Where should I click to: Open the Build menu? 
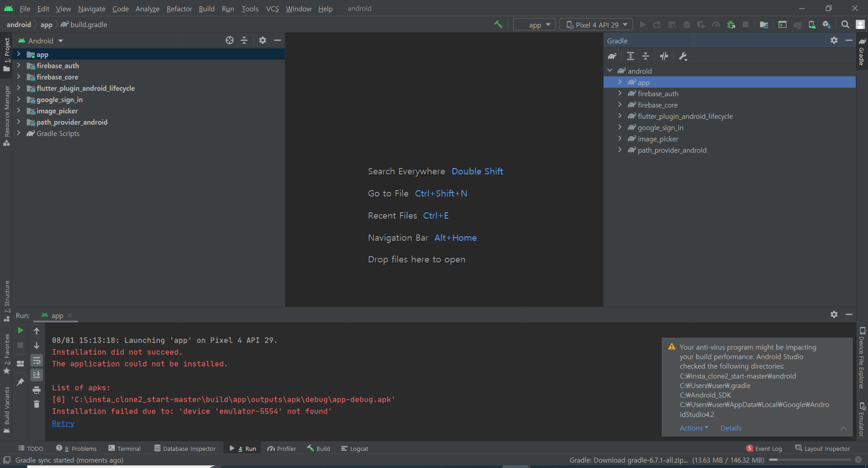(x=207, y=9)
